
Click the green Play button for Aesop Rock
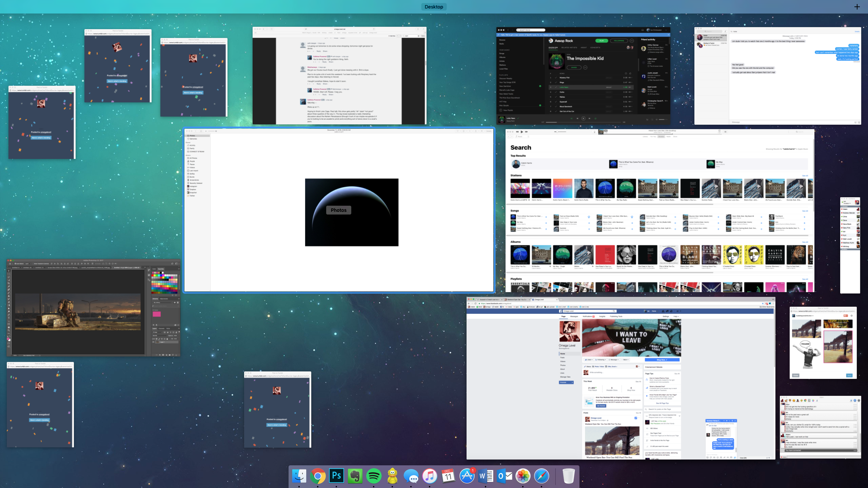(x=602, y=41)
